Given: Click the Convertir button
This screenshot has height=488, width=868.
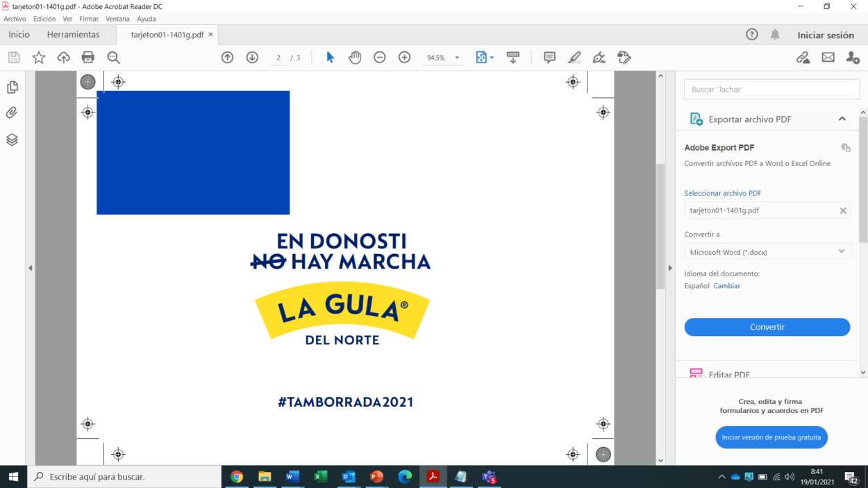Looking at the screenshot, I should [x=767, y=327].
